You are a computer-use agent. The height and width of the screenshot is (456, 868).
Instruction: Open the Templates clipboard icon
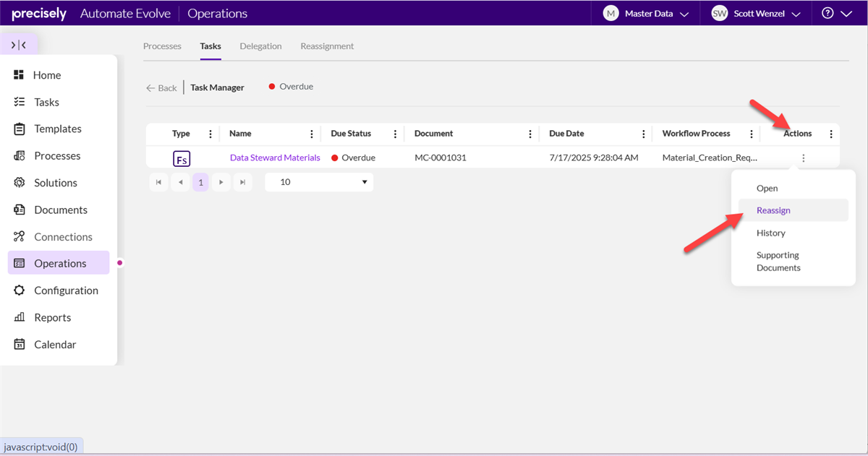pos(20,129)
